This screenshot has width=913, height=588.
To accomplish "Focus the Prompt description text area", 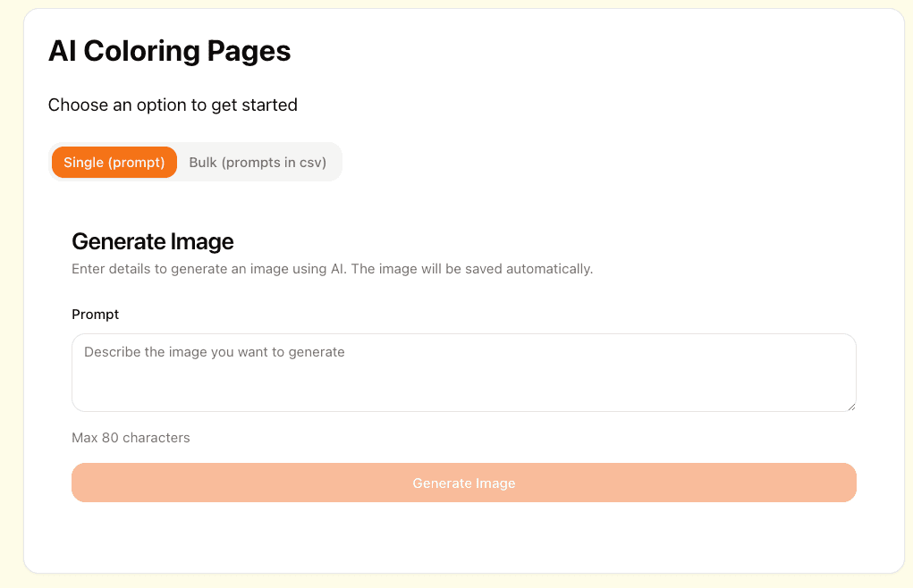I will 463,373.
